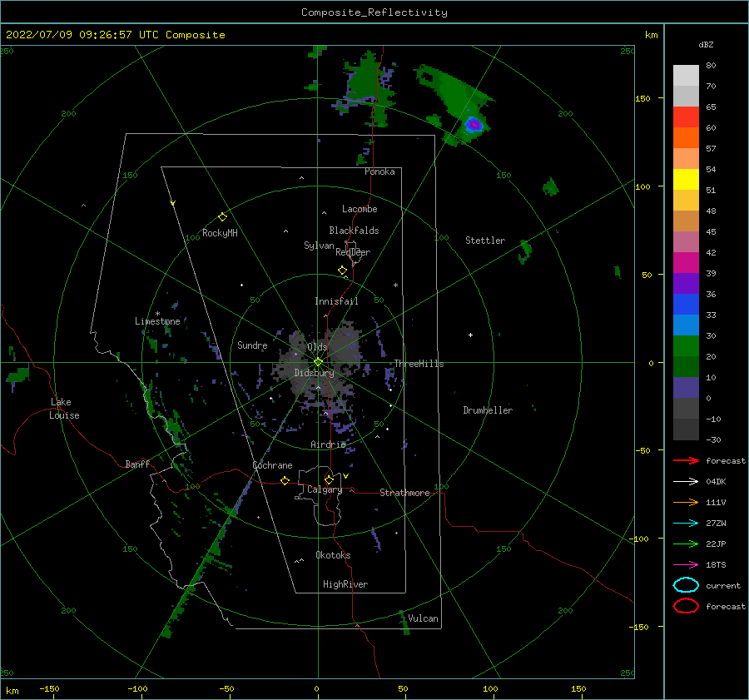Screen dimensions: 749x700
Task: Click the Lake Louise label
Action: (x=64, y=409)
